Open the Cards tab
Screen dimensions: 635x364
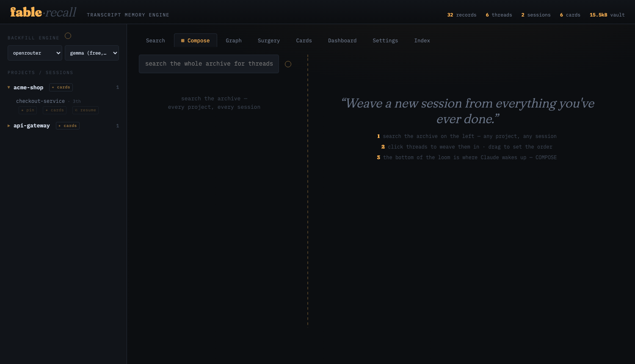pos(304,41)
